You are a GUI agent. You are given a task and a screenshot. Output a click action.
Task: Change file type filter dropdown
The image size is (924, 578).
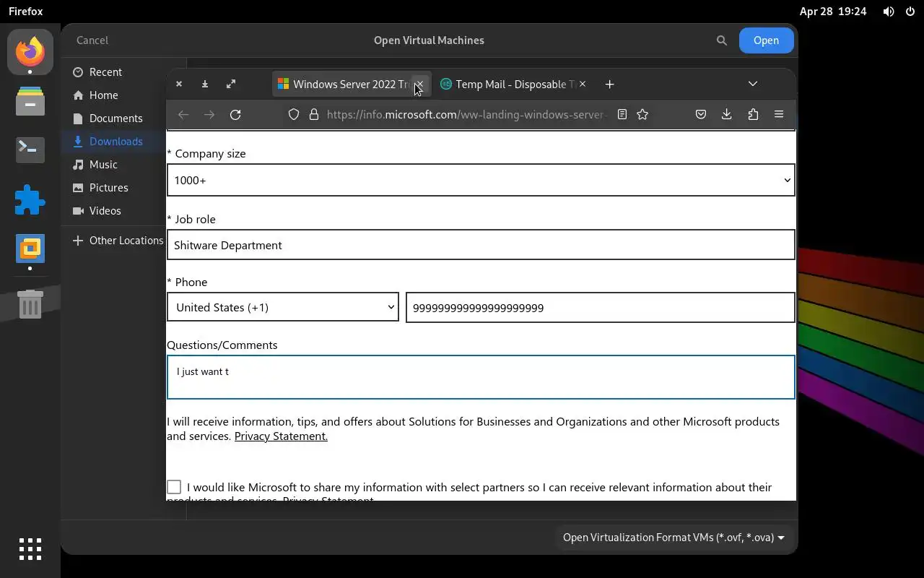point(674,538)
